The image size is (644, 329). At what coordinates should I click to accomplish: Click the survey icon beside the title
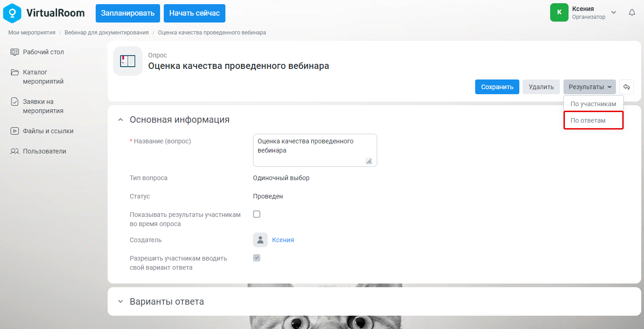[128, 61]
